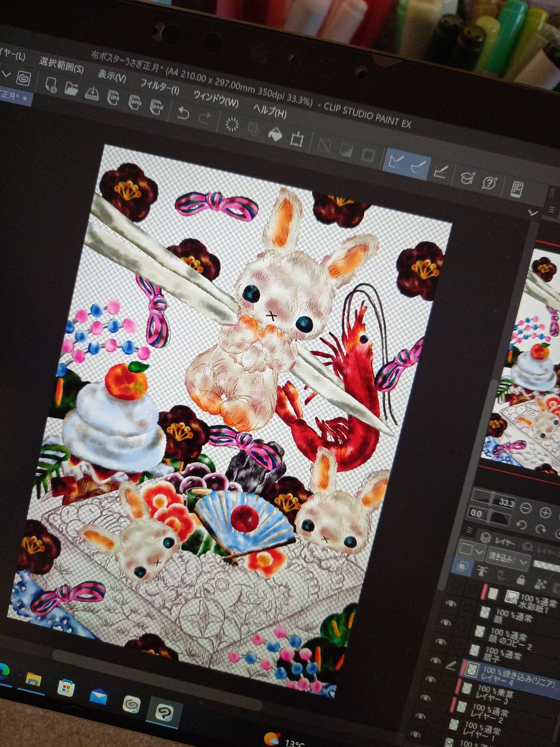Open the 表示(V) menu
This screenshot has width=560, height=747.
coord(112,77)
